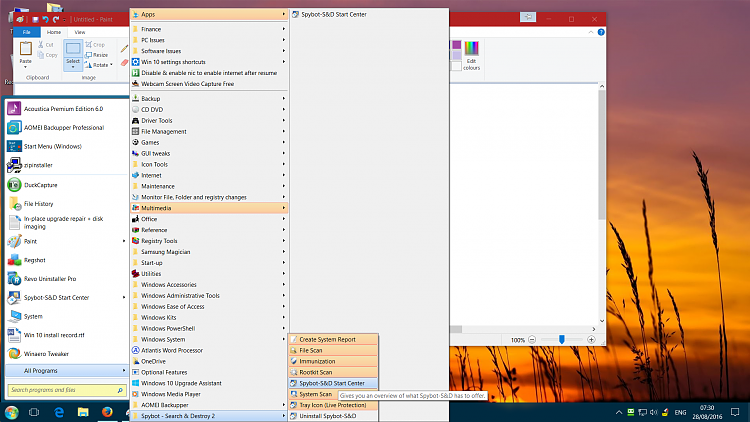Expand Spybot - Search & Destroy 2 folder
Viewport: 750px width, 422px height.
pyautogui.click(x=209, y=416)
